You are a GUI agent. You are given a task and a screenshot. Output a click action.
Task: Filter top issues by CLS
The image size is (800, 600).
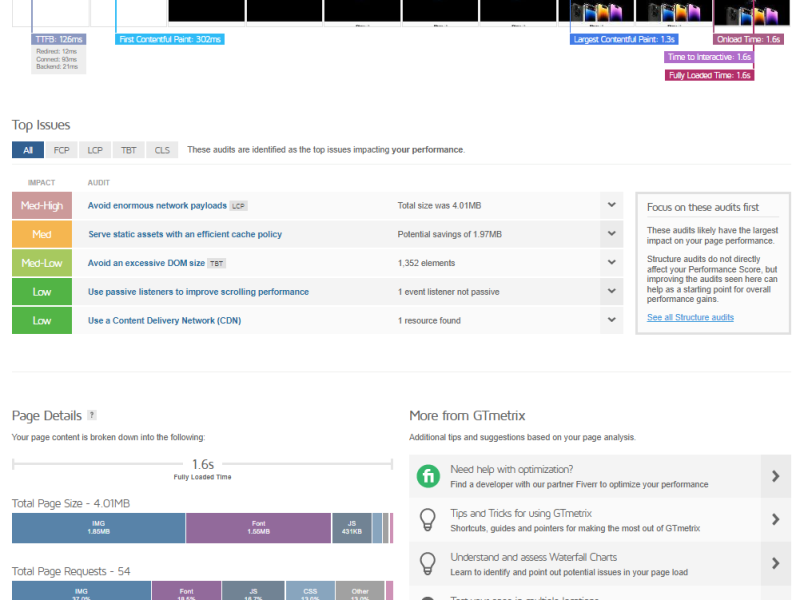(x=162, y=150)
